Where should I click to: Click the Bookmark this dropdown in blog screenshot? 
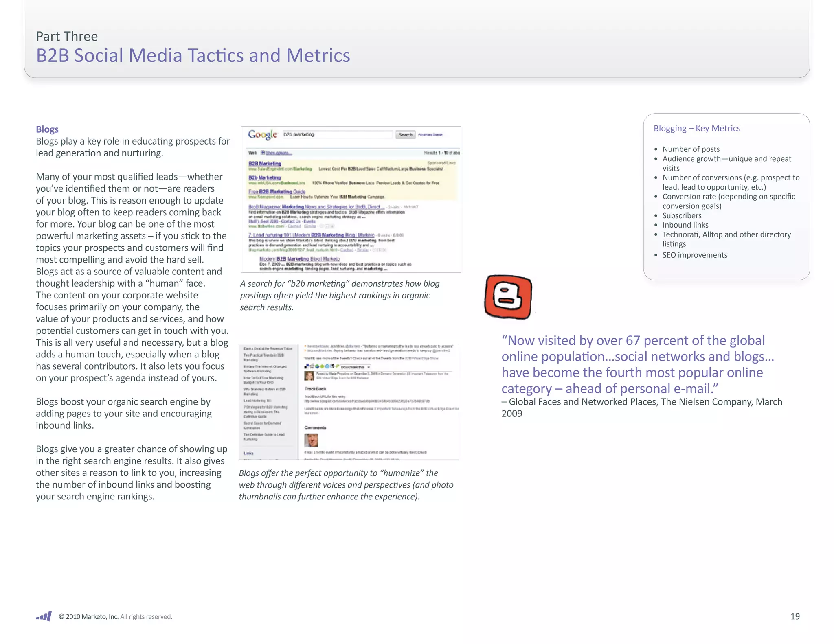tap(355, 367)
